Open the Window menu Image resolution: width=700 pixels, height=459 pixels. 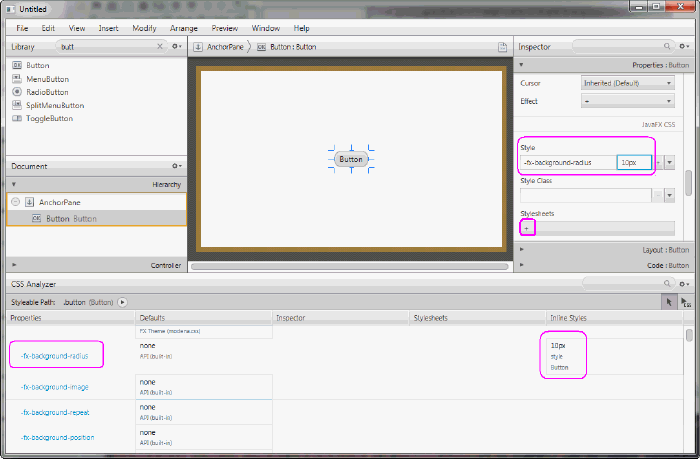pyautogui.click(x=266, y=28)
